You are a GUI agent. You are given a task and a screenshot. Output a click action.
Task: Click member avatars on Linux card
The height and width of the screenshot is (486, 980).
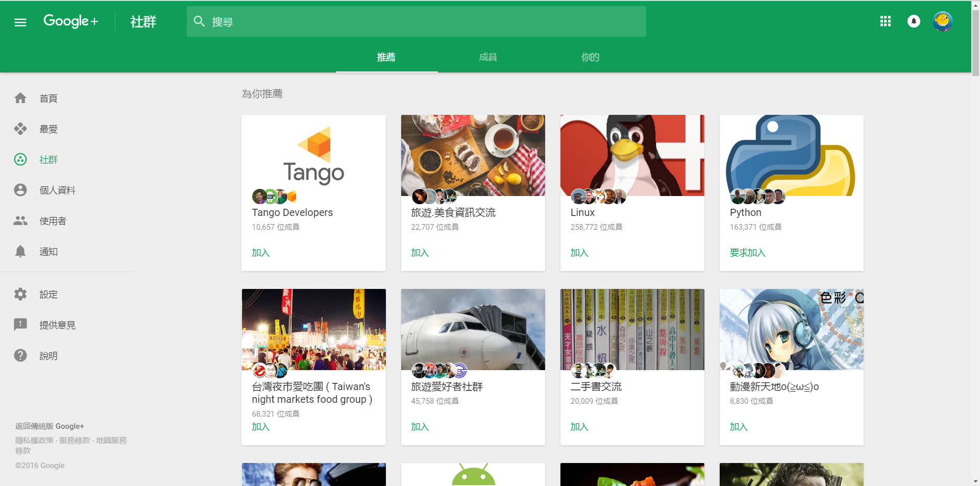point(598,196)
